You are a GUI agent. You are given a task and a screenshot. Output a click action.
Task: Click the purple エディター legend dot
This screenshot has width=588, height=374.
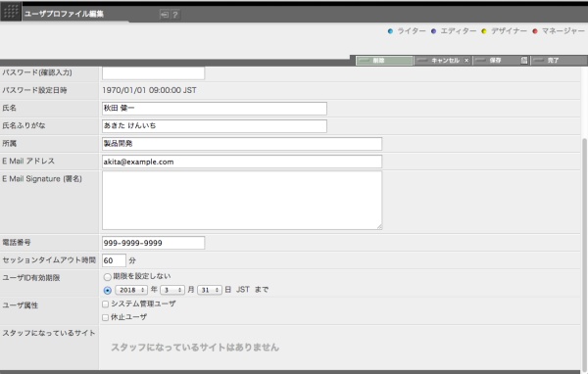(x=433, y=31)
